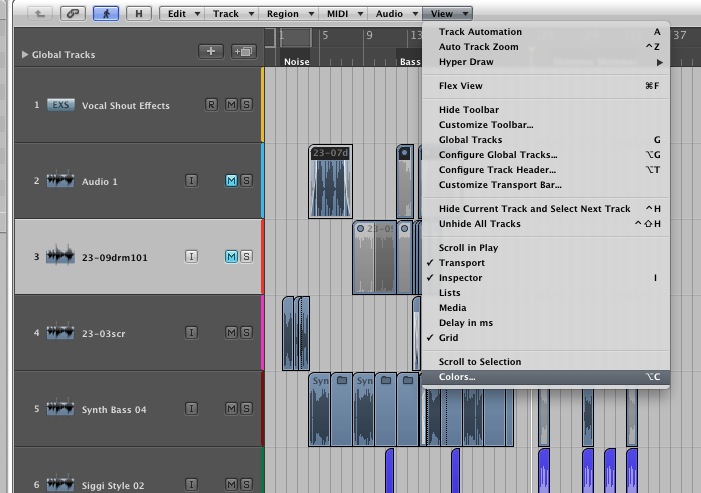701x493 pixels.
Task: Solo the 23-03scr track
Action: 246,333
